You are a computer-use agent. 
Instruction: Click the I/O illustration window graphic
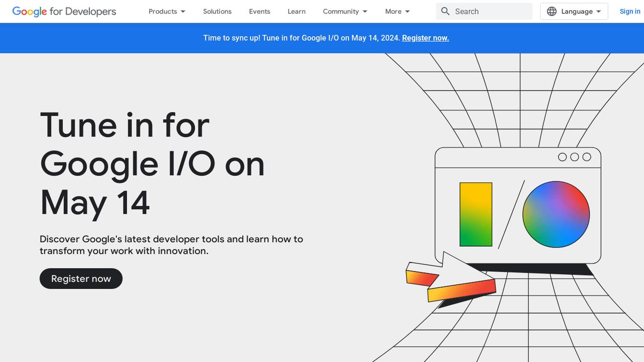(x=518, y=205)
